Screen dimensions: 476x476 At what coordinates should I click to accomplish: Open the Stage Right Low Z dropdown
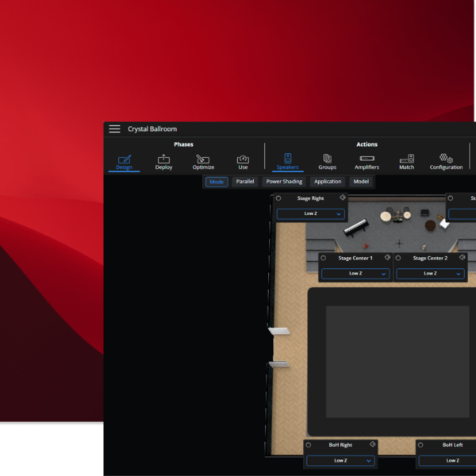(x=310, y=213)
